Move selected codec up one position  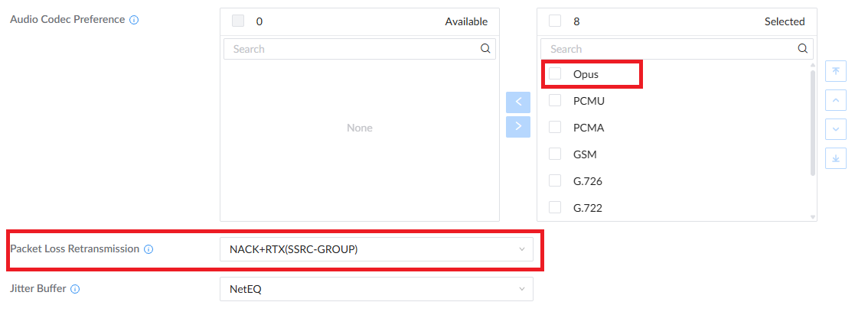(836, 101)
